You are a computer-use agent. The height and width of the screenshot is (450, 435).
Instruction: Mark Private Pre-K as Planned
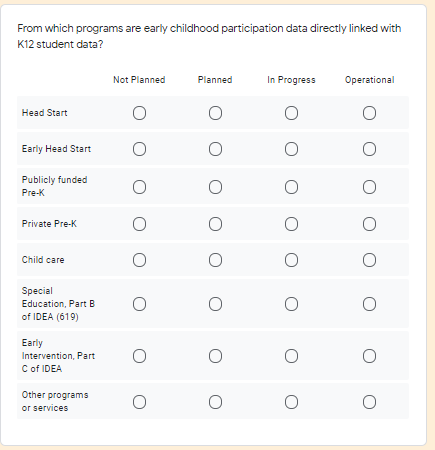[215, 224]
